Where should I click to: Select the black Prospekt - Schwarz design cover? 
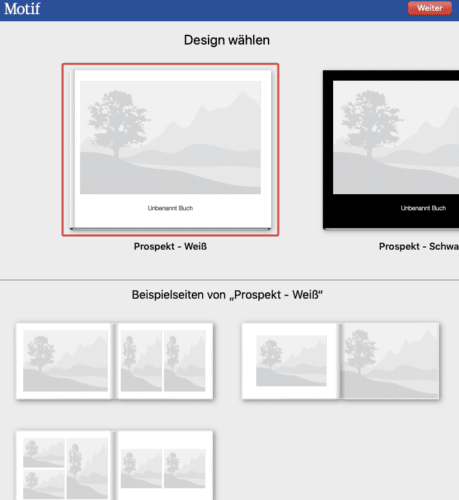[x=391, y=150]
